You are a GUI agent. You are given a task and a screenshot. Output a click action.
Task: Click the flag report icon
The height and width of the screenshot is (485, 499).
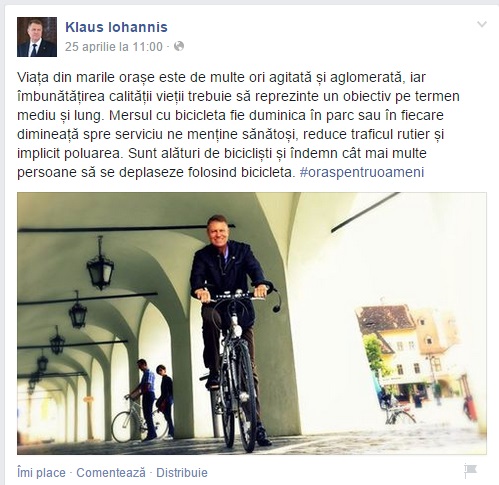click(x=470, y=471)
